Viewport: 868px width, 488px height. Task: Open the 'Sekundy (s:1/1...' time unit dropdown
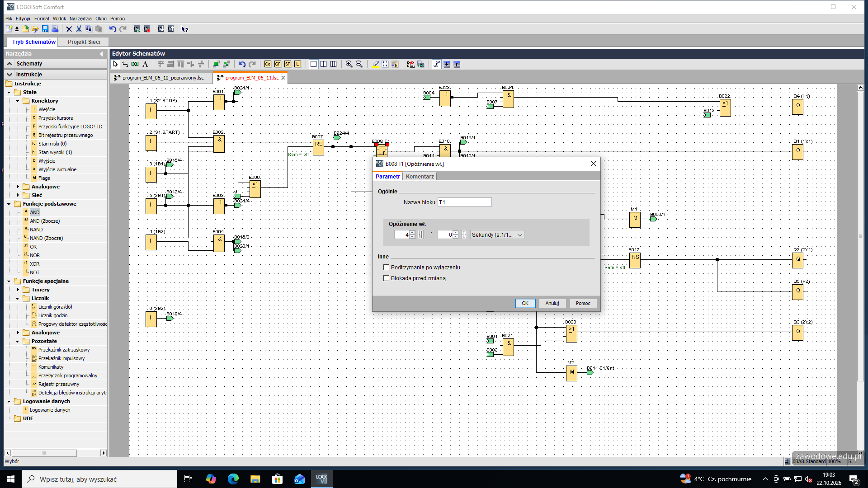click(x=497, y=235)
